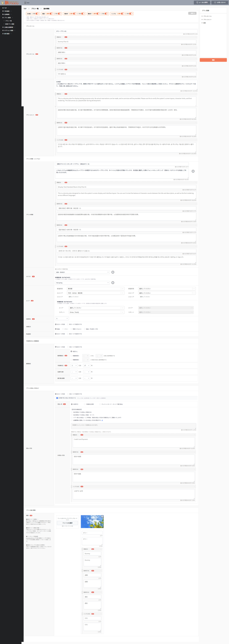Add another category beside 史跡・名所巡り dropdown

[x=113, y=272]
